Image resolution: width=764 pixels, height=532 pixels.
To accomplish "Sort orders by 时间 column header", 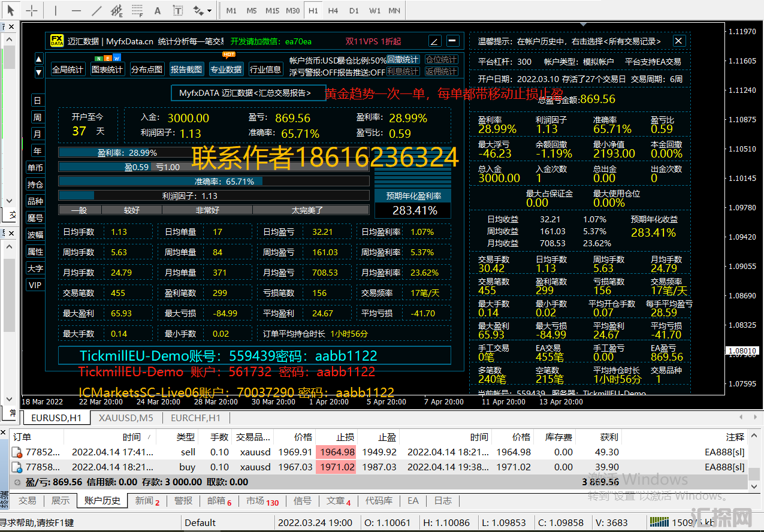I will click(x=132, y=437).
